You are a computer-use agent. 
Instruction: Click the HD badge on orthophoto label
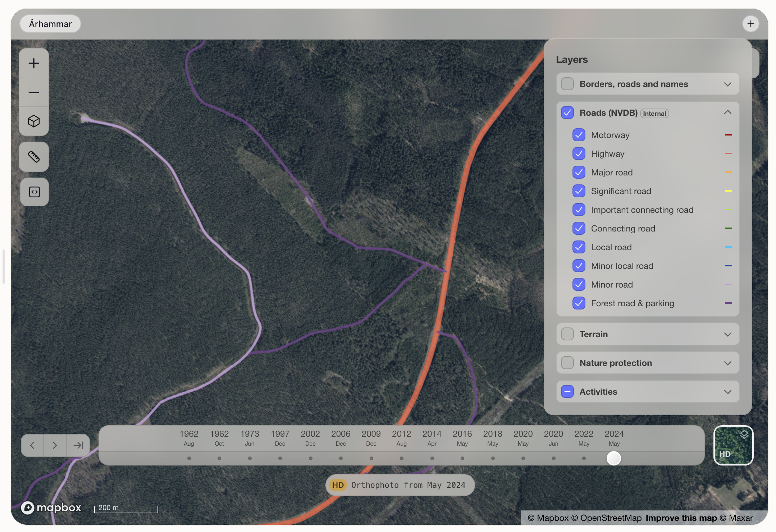pyautogui.click(x=338, y=485)
